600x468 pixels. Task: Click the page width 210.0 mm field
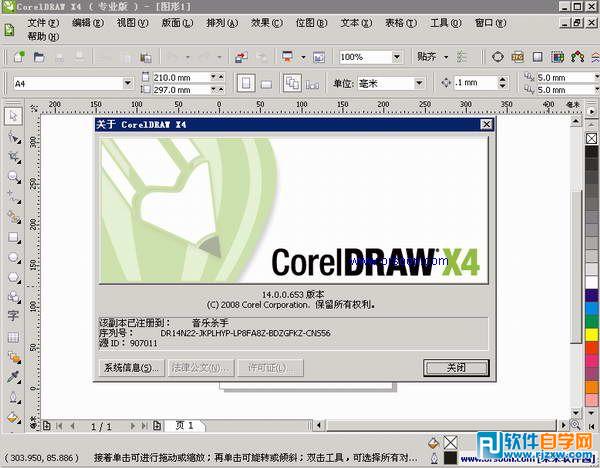tap(180, 77)
